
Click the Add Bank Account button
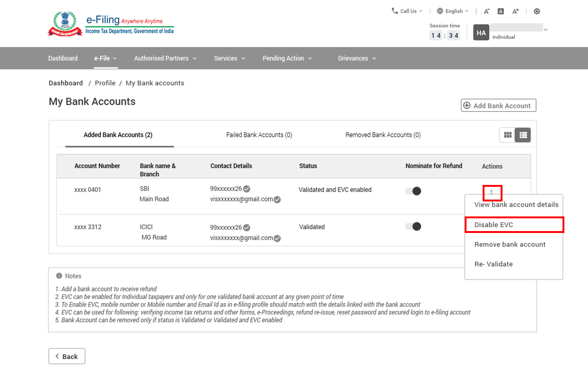click(x=498, y=105)
